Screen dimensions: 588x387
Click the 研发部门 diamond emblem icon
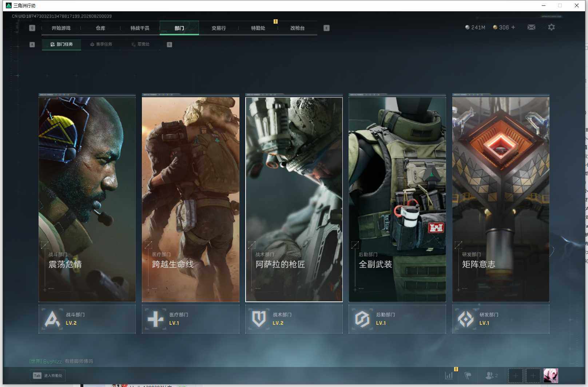pyautogui.click(x=466, y=319)
